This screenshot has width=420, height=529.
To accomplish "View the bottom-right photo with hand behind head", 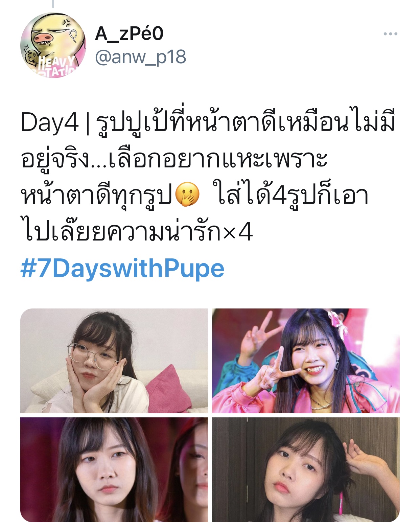I will click(x=306, y=470).
